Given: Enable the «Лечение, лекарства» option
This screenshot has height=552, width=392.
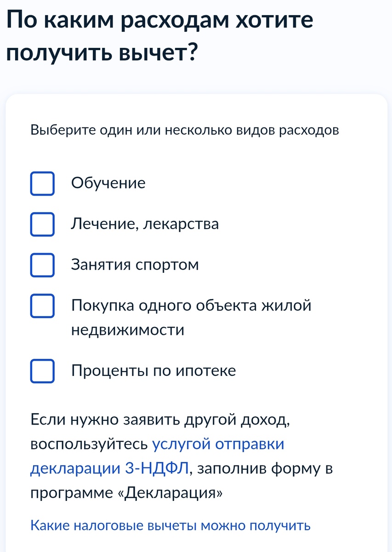Looking at the screenshot, I should [x=42, y=224].
